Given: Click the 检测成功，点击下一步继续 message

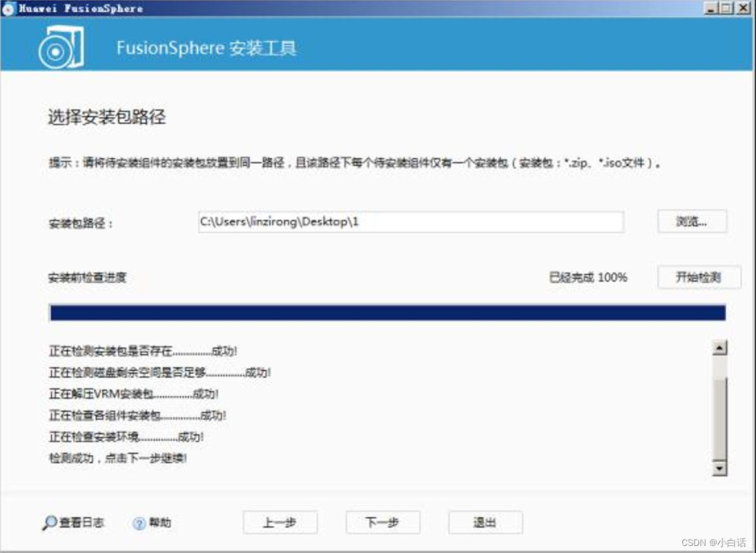Looking at the screenshot, I should (x=118, y=458).
